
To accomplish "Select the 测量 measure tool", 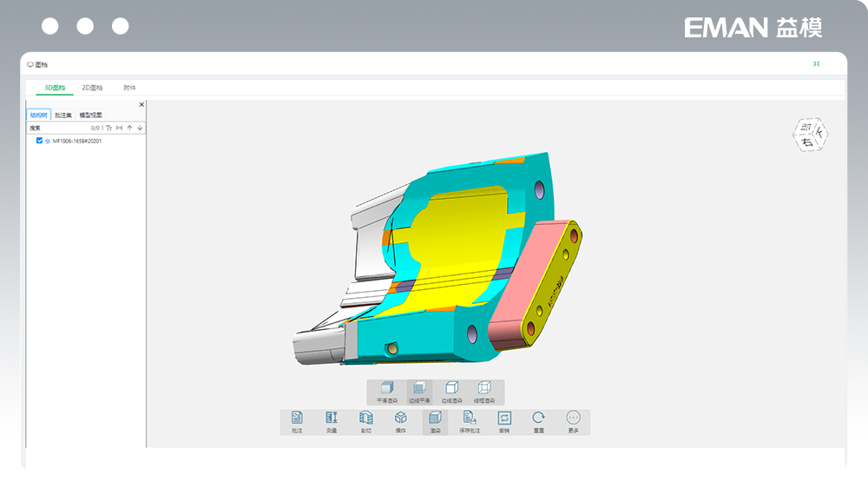I will pos(332,421).
